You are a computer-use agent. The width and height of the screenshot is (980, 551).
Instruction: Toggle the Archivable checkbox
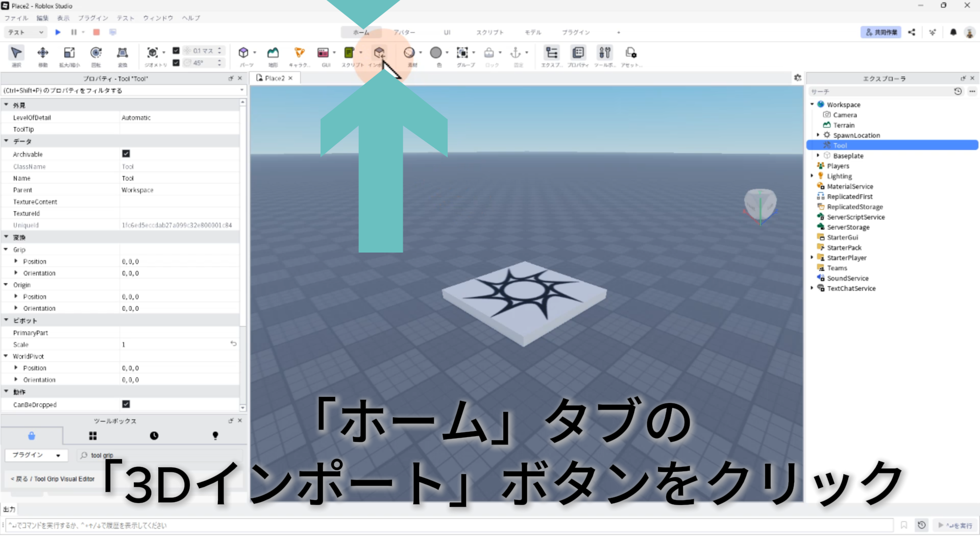pos(126,154)
